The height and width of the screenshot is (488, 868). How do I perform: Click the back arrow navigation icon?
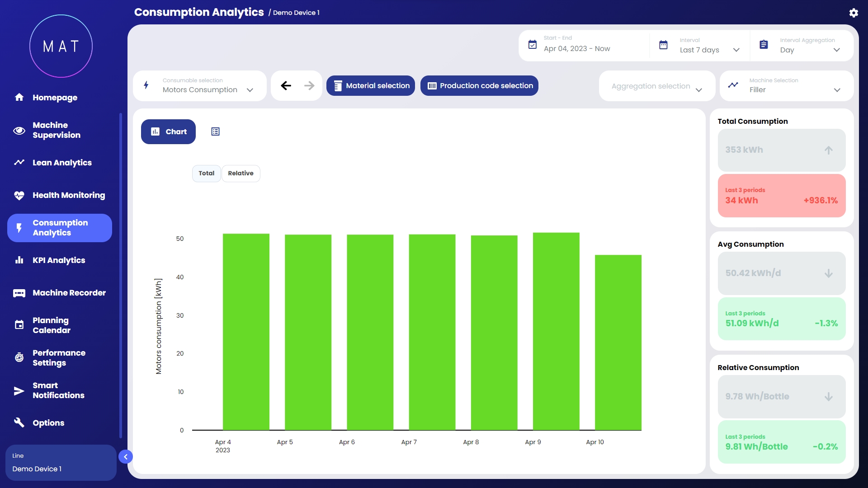(286, 85)
